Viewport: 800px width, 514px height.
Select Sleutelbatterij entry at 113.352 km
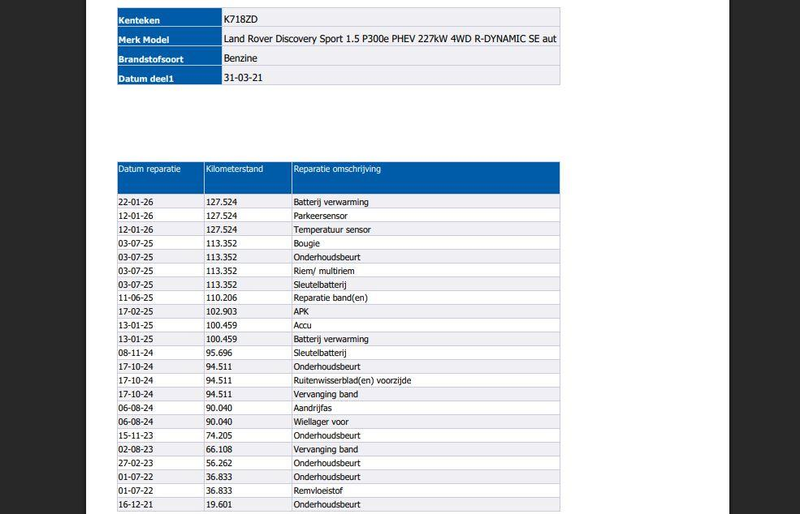320,285
